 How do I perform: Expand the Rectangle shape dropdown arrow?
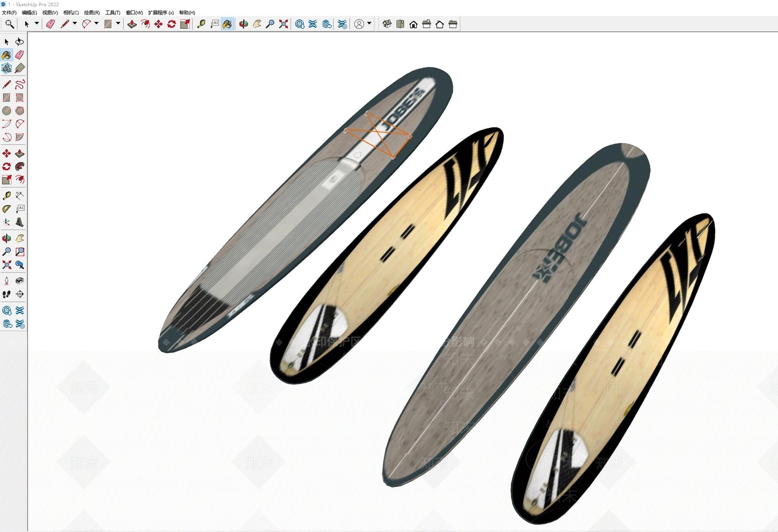pos(118,23)
